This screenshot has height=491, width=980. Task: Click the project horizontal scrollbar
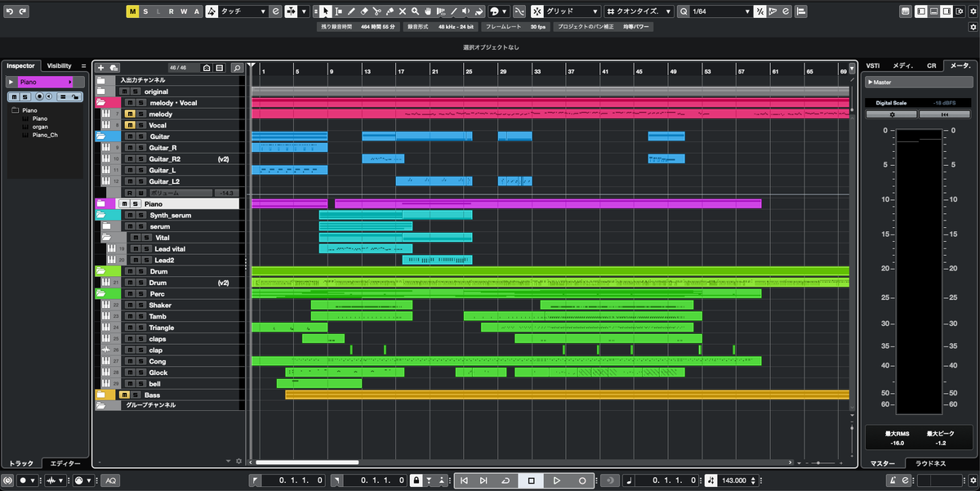pyautogui.click(x=307, y=462)
